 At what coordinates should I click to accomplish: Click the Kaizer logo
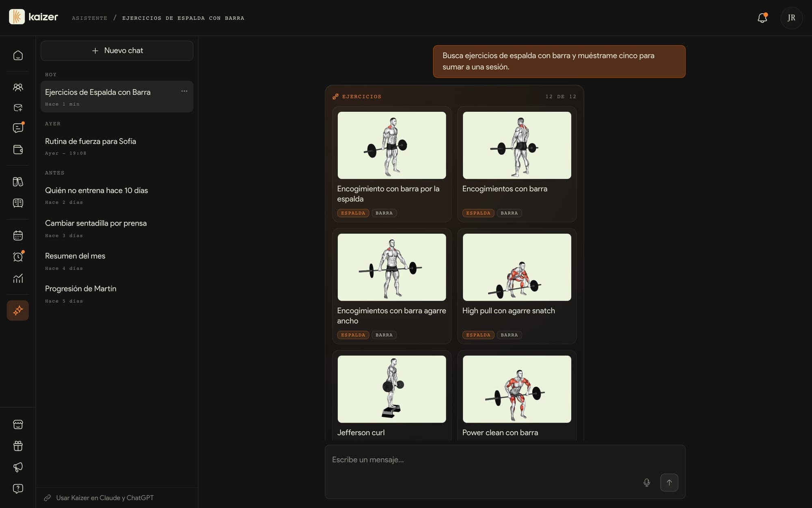pyautogui.click(x=33, y=17)
